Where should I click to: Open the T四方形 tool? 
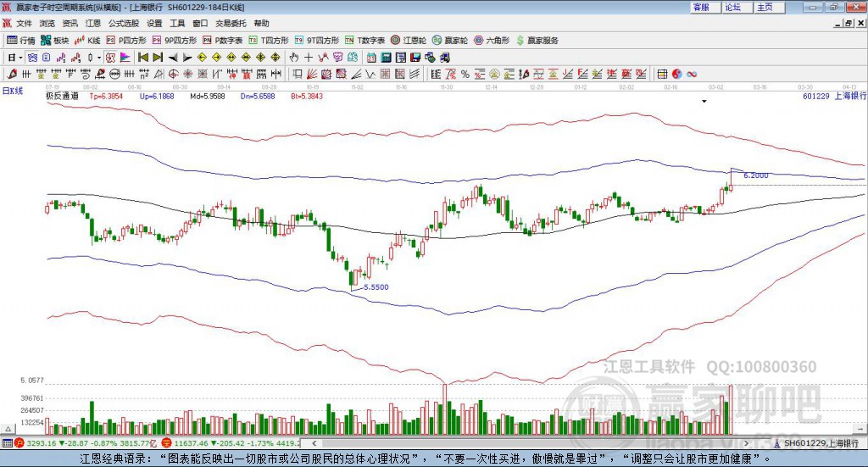(269, 41)
